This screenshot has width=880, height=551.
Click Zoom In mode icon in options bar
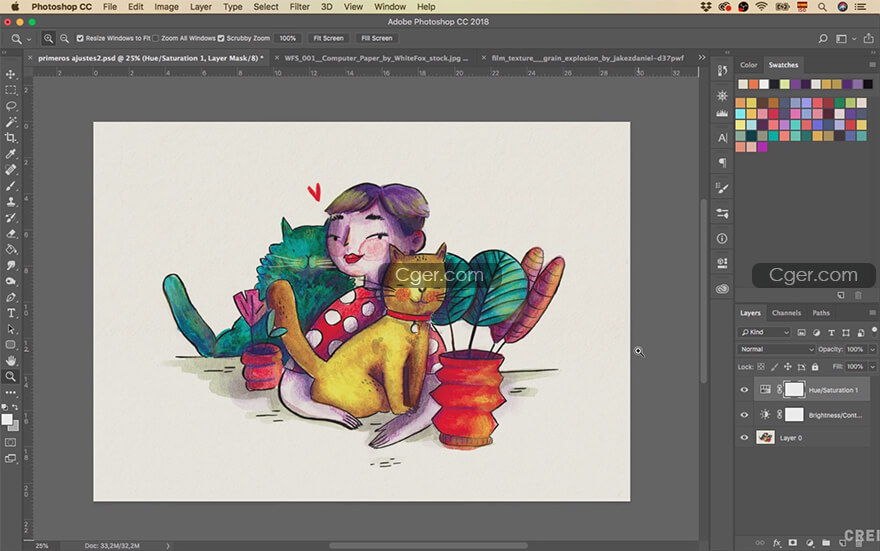pyautogui.click(x=49, y=39)
